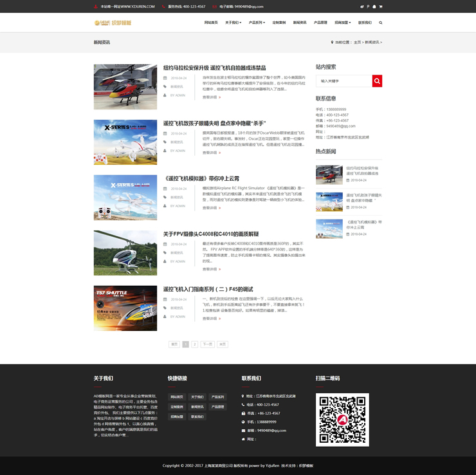This screenshot has width=476, height=475.
Task: Click the site logo in header
Action: [113, 23]
